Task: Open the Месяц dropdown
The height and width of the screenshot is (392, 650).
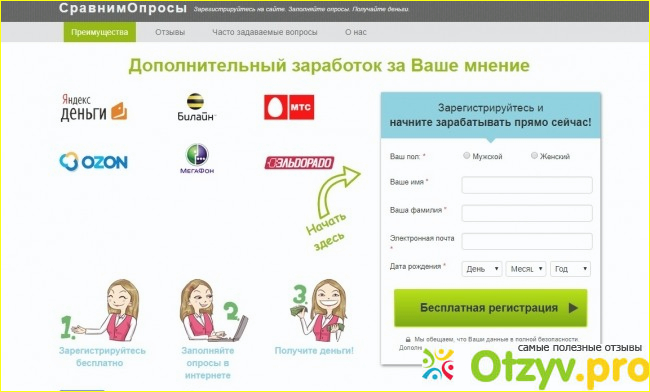Action: click(x=526, y=269)
